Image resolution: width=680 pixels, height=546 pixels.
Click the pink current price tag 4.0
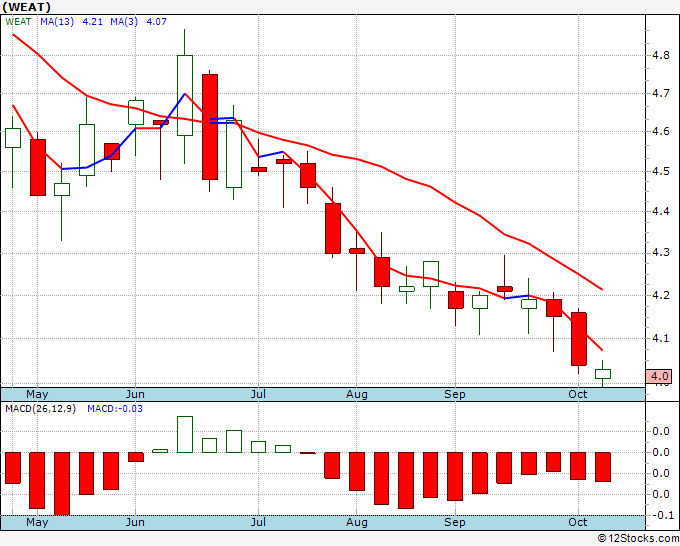pos(659,376)
